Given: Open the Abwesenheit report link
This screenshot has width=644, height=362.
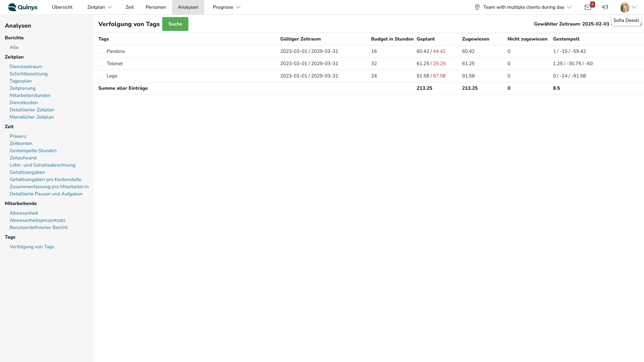Looking at the screenshot, I should [24, 213].
